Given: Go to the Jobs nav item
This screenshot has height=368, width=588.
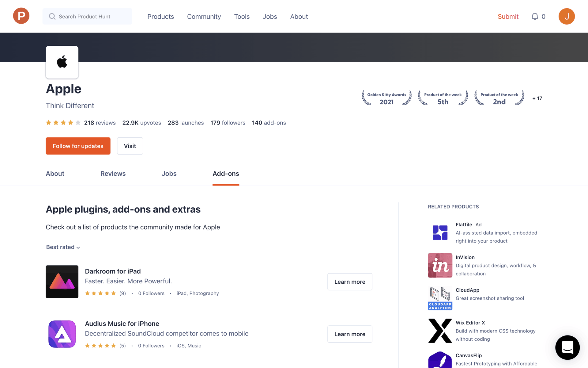Looking at the screenshot, I should click(x=270, y=17).
